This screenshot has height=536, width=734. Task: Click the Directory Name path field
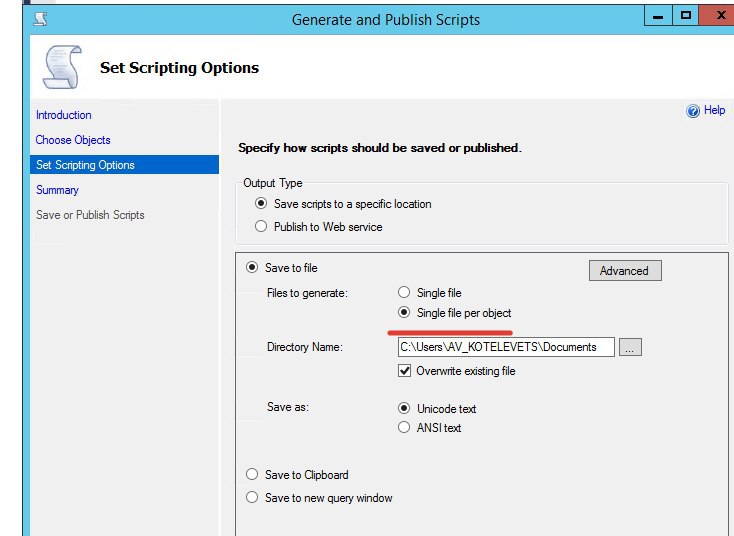[505, 347]
